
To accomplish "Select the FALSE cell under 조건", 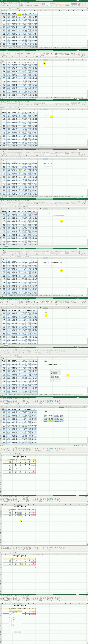I will click(45, 312).
